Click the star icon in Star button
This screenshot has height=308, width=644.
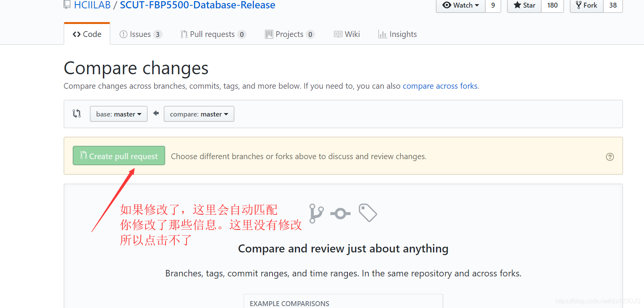(517, 5)
